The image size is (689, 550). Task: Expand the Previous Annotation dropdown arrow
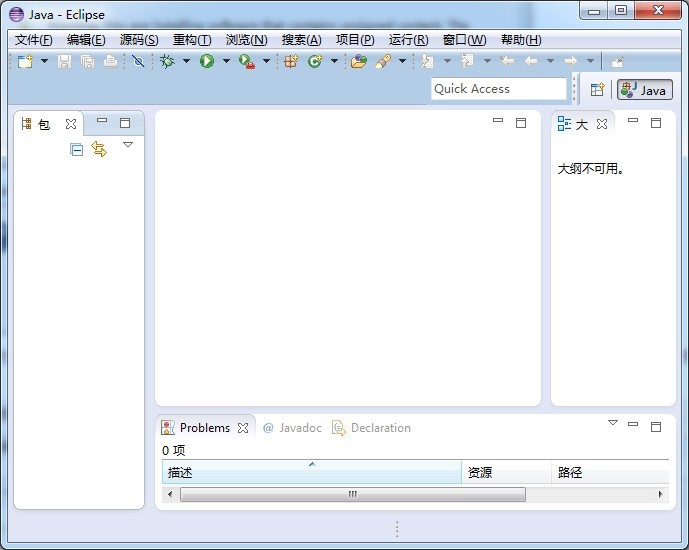[487, 61]
